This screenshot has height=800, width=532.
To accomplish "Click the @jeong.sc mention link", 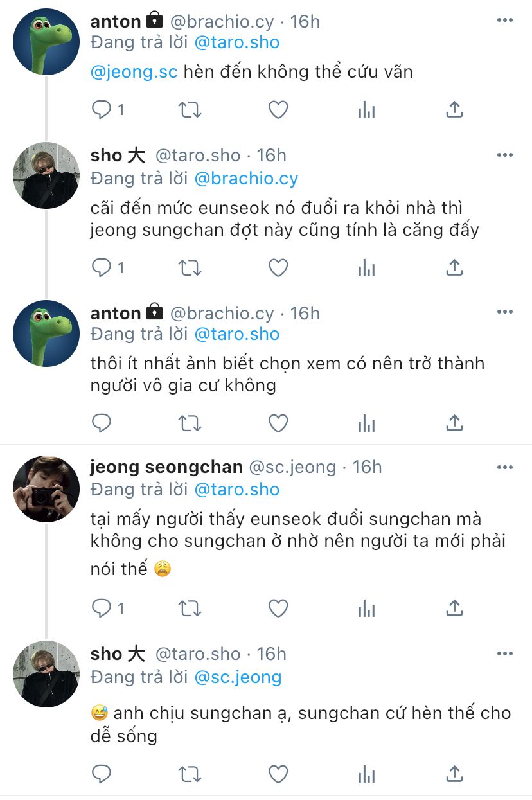I will click(134, 71).
